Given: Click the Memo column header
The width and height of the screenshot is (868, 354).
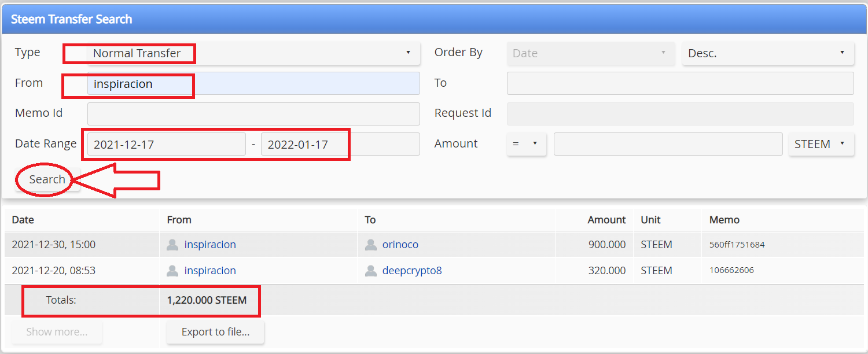Looking at the screenshot, I should point(724,220).
